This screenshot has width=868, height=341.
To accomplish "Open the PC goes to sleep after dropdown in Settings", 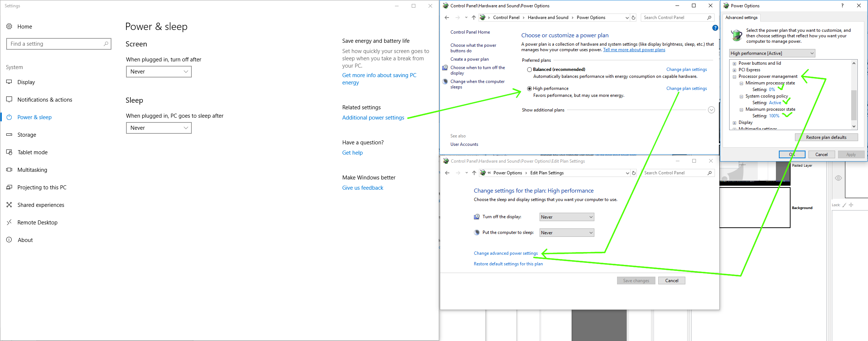I will 159,128.
